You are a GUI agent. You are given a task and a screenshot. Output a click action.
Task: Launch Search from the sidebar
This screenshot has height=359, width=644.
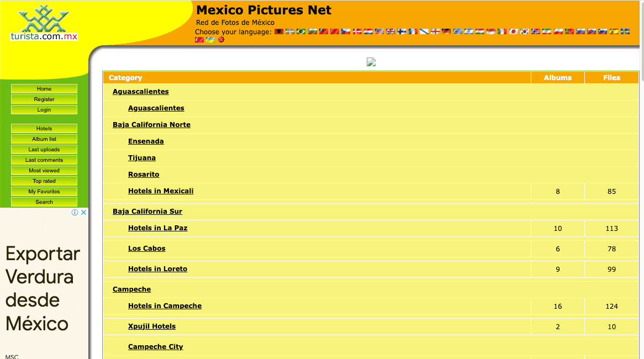point(44,202)
